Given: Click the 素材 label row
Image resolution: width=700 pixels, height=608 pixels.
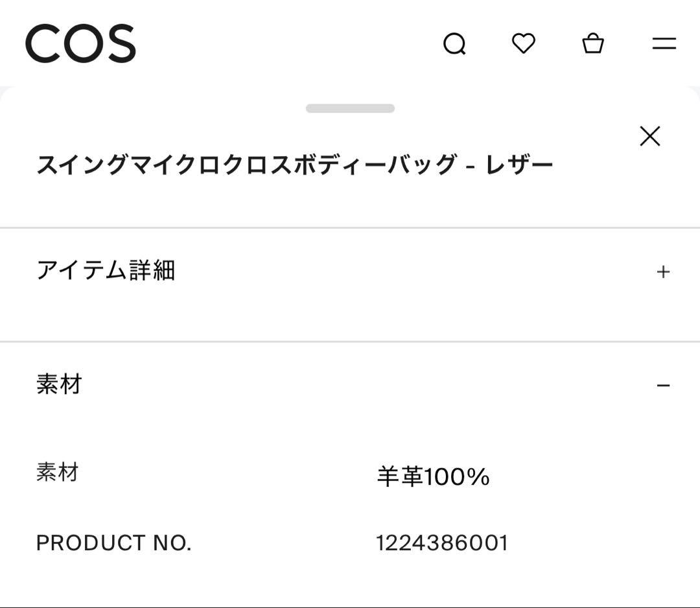Looking at the screenshot, I should pyautogui.click(x=58, y=473).
